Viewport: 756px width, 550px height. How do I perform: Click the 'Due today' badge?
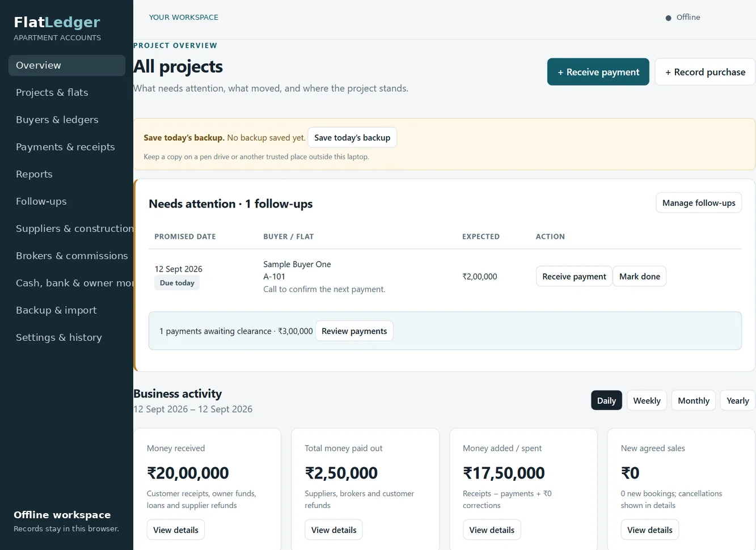[x=177, y=283]
